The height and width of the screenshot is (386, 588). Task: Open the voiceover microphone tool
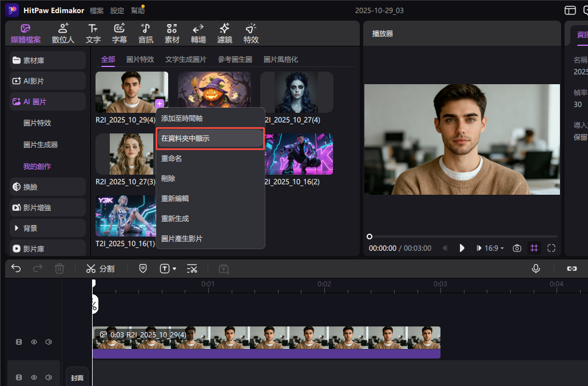[x=536, y=268]
